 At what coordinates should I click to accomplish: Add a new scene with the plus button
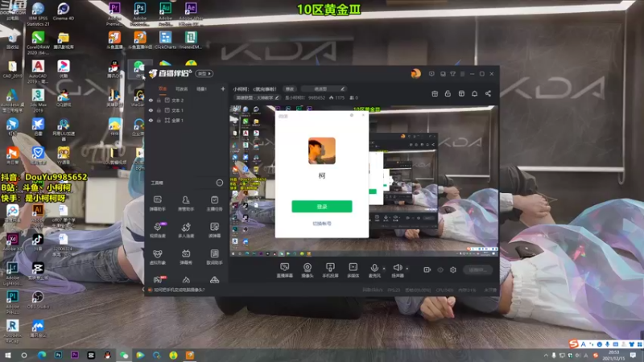coord(223,88)
